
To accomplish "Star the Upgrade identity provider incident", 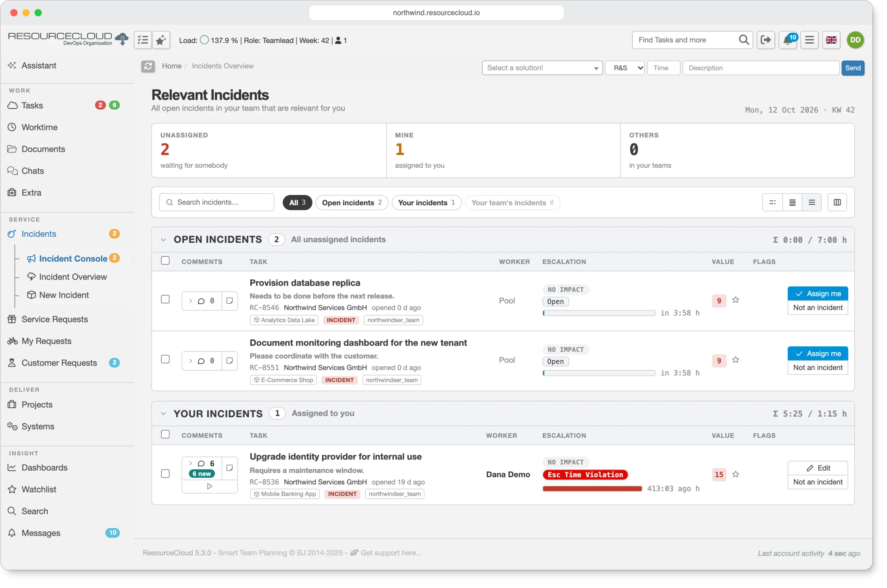I will 735,474.
